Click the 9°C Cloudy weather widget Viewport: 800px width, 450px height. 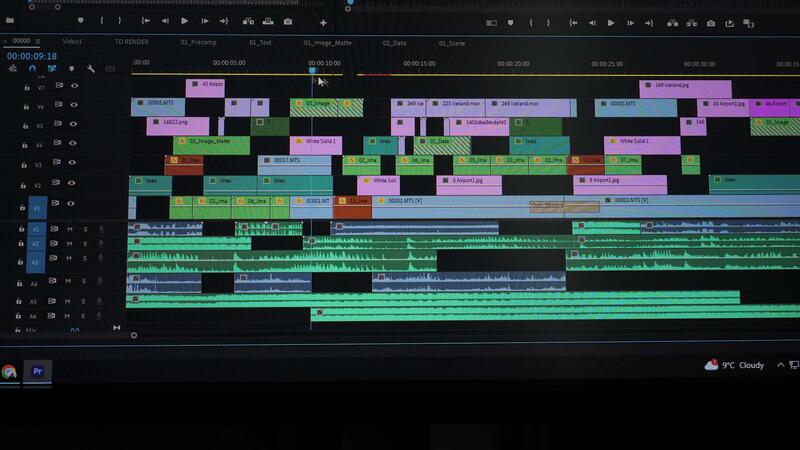point(735,366)
